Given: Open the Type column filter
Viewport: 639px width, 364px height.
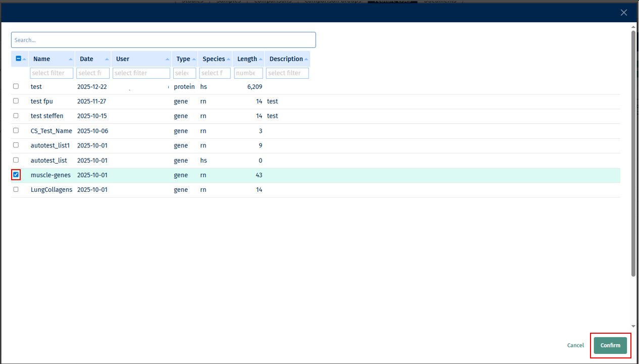Looking at the screenshot, I should tap(185, 73).
